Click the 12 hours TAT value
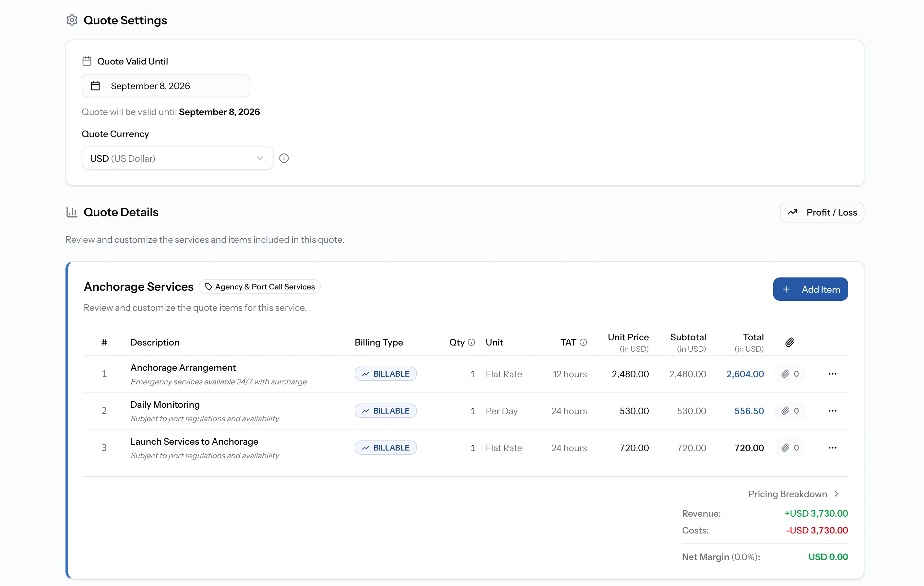This screenshot has height=586, width=924. (x=569, y=374)
